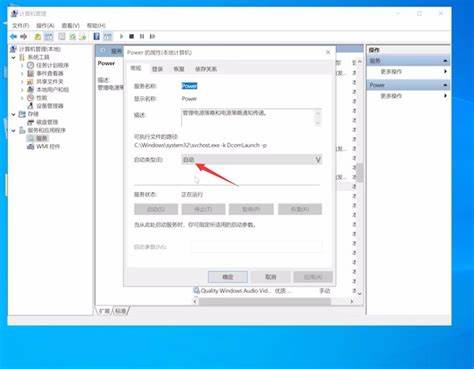Screen dimensions: 474x369
Task: Click the Restart Service toolbar icon
Action: coord(152,36)
